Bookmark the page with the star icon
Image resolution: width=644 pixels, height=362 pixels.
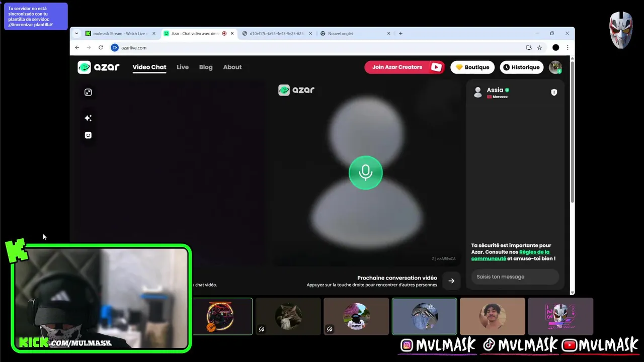(x=539, y=48)
